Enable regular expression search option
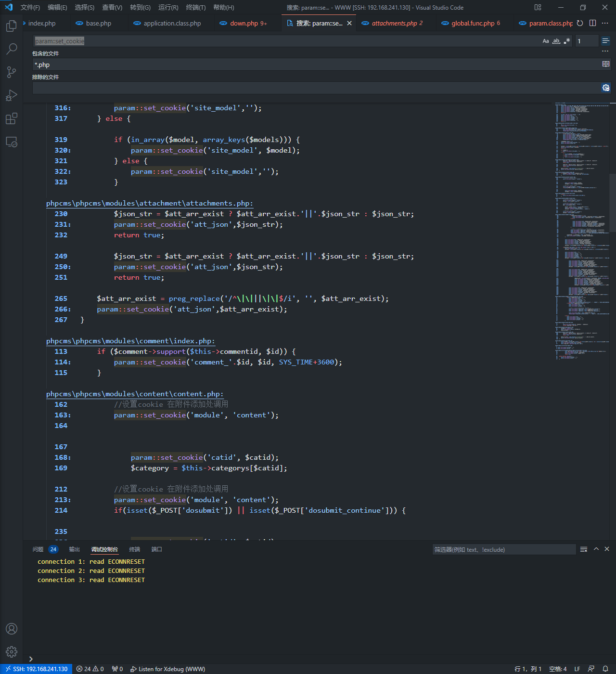 pyautogui.click(x=567, y=41)
